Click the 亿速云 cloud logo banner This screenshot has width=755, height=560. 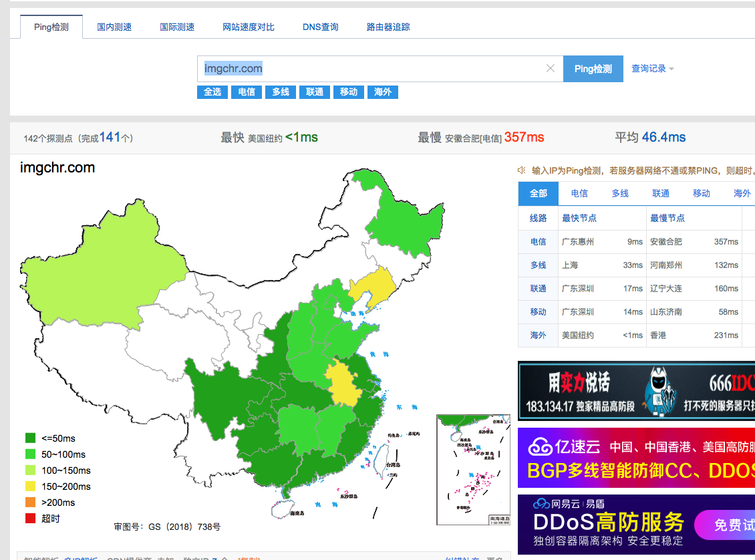pyautogui.click(x=636, y=458)
